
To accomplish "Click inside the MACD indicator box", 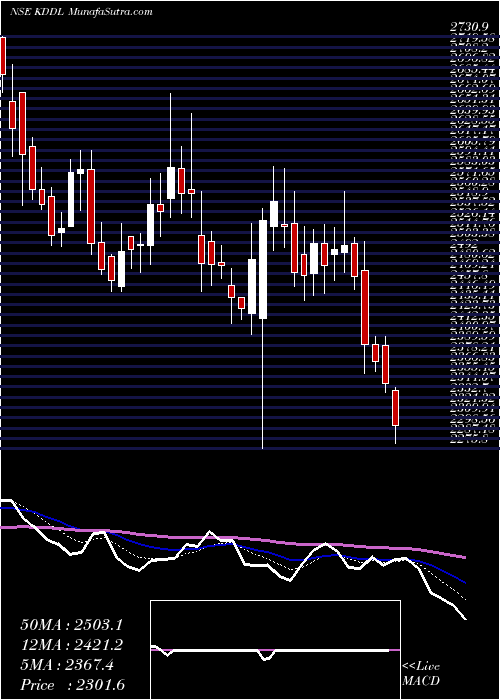I will (275, 650).
